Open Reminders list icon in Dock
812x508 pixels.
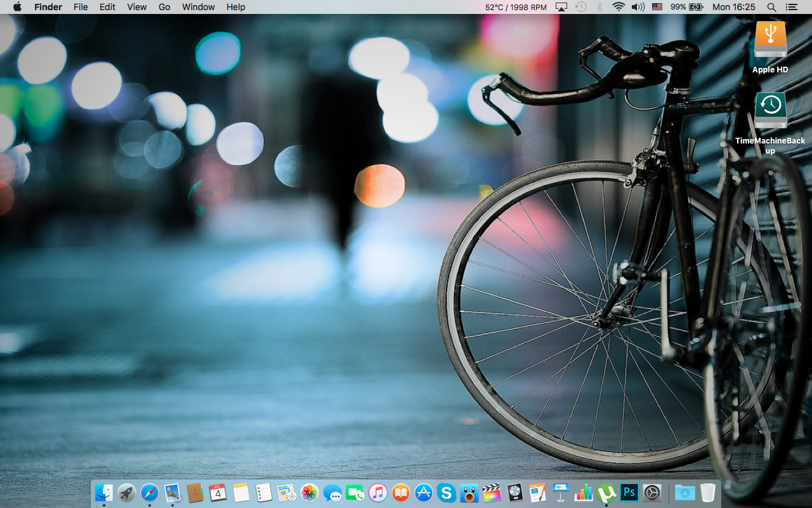point(264,492)
